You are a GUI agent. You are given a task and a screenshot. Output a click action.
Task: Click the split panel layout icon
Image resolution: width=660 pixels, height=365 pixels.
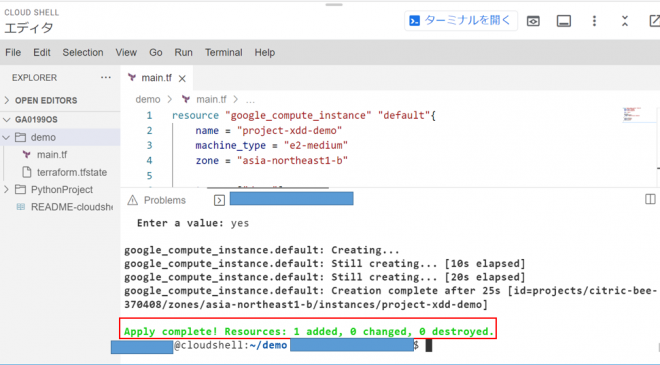650,199
